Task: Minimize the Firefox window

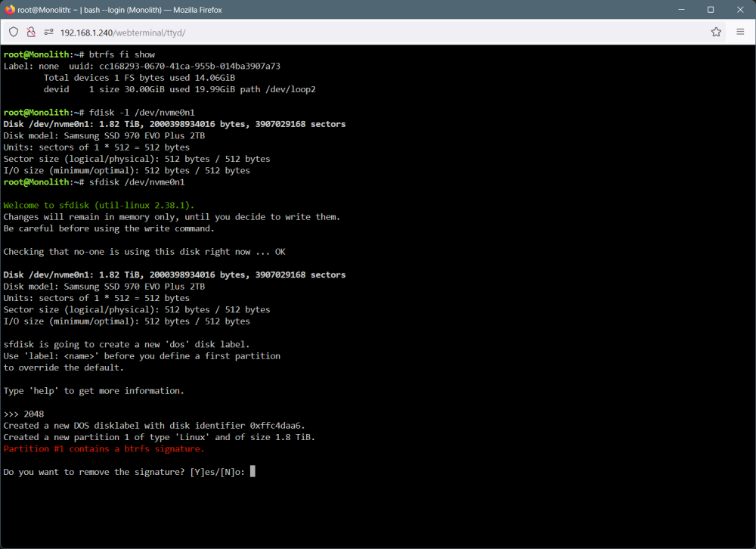Action: (681, 9)
